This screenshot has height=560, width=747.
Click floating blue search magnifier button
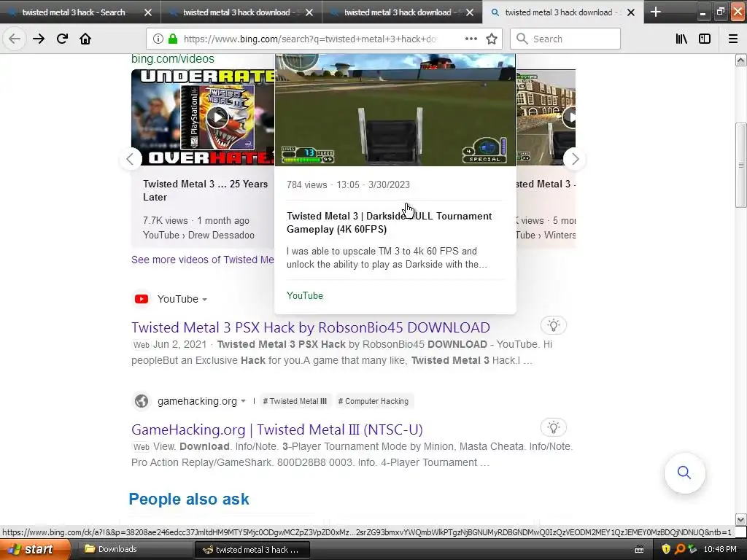[684, 472]
